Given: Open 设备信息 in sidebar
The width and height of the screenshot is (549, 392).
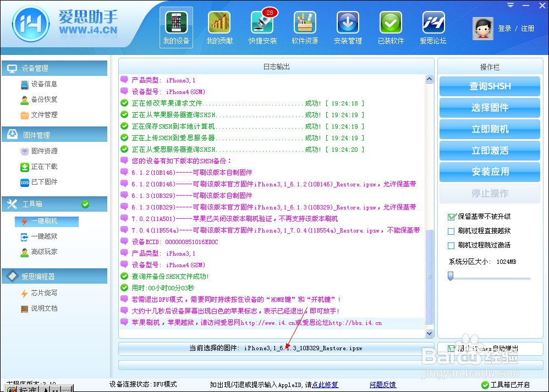Looking at the screenshot, I should (39, 84).
